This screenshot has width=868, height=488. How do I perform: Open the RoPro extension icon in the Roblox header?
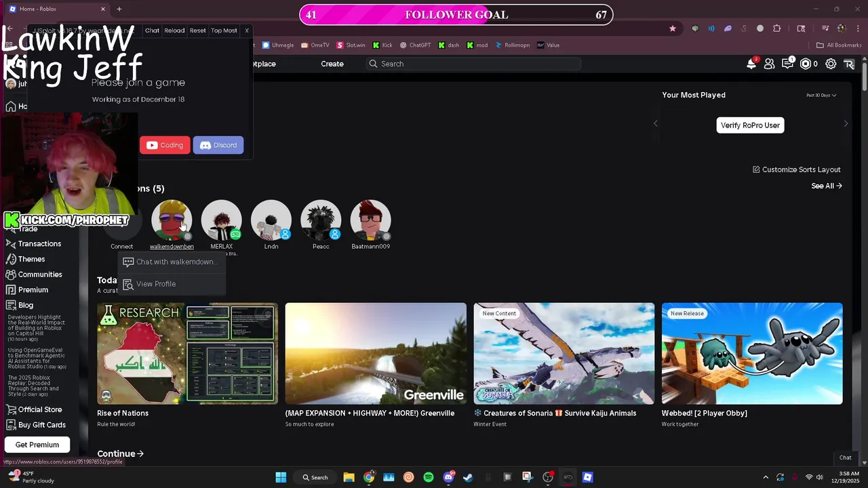[x=849, y=64]
